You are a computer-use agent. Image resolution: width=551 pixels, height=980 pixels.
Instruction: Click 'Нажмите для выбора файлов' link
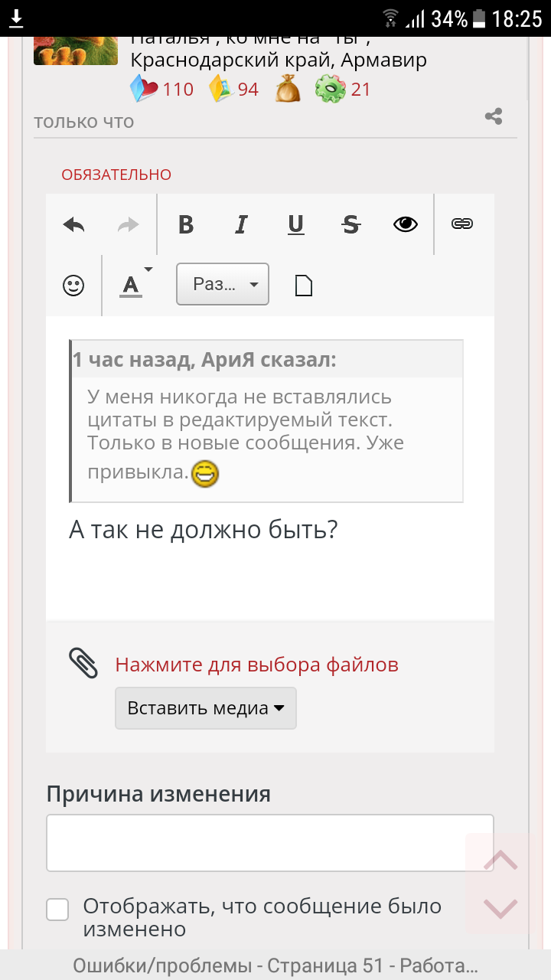(x=256, y=665)
